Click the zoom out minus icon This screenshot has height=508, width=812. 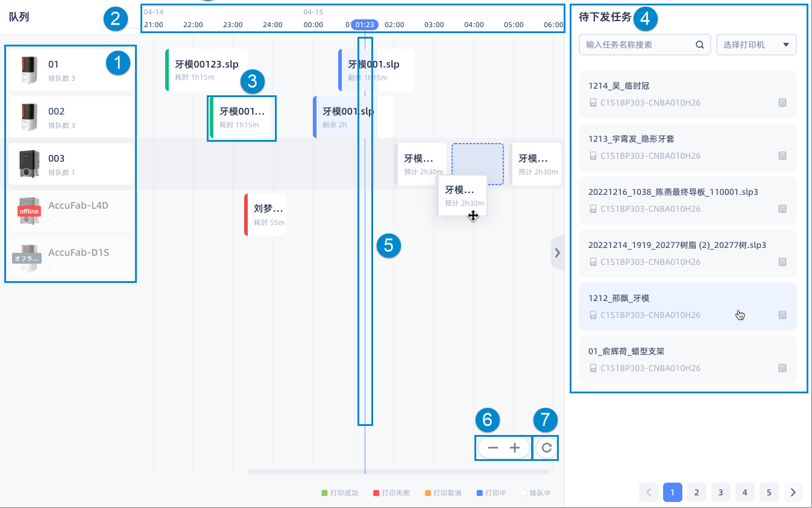(493, 448)
